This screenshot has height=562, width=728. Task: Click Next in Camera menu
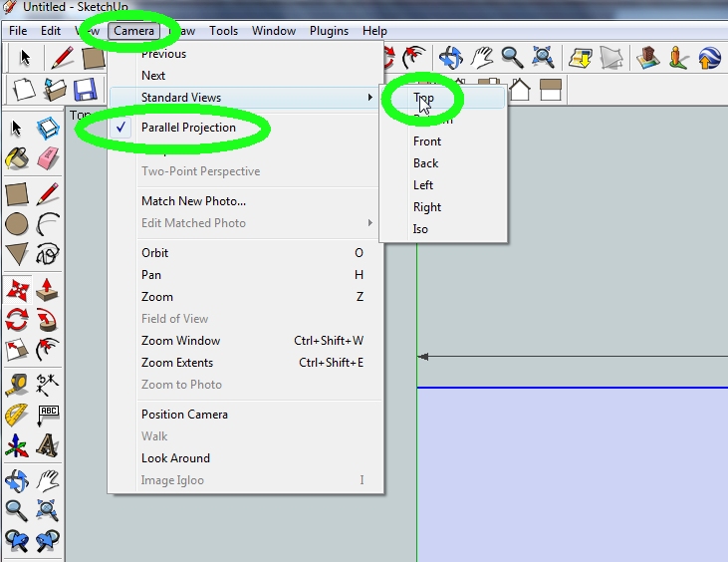coord(246,76)
